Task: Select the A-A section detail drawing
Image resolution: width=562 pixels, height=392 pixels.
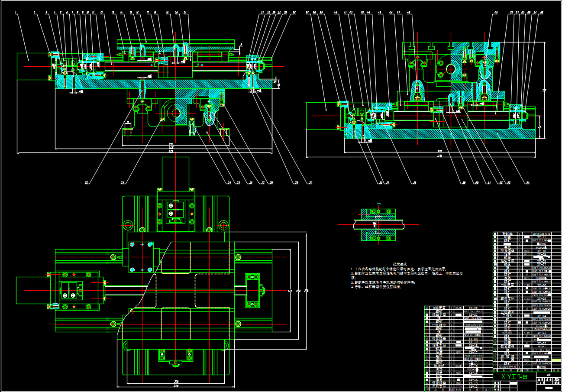Action: (378, 224)
